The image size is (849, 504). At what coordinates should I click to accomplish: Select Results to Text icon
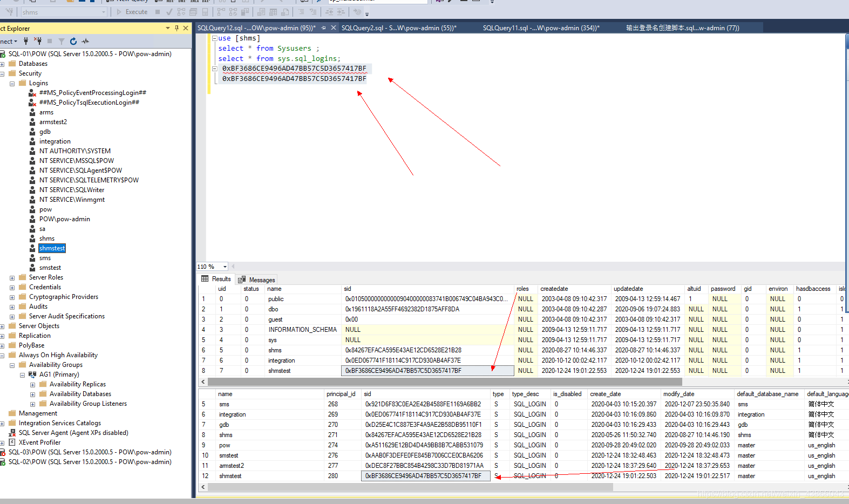point(261,12)
